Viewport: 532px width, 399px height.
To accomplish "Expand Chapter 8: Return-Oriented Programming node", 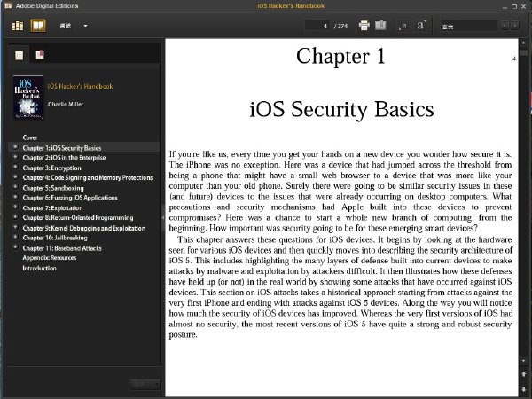I will (15, 217).
